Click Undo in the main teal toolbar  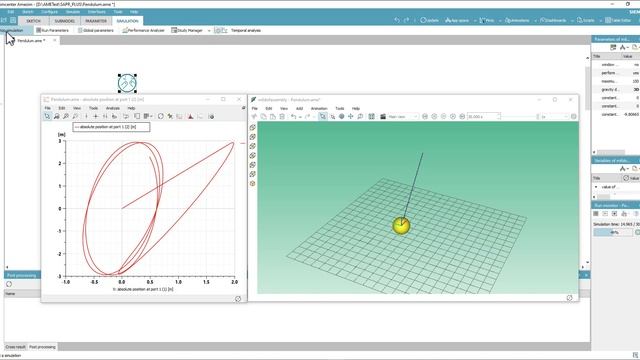click(x=397, y=20)
